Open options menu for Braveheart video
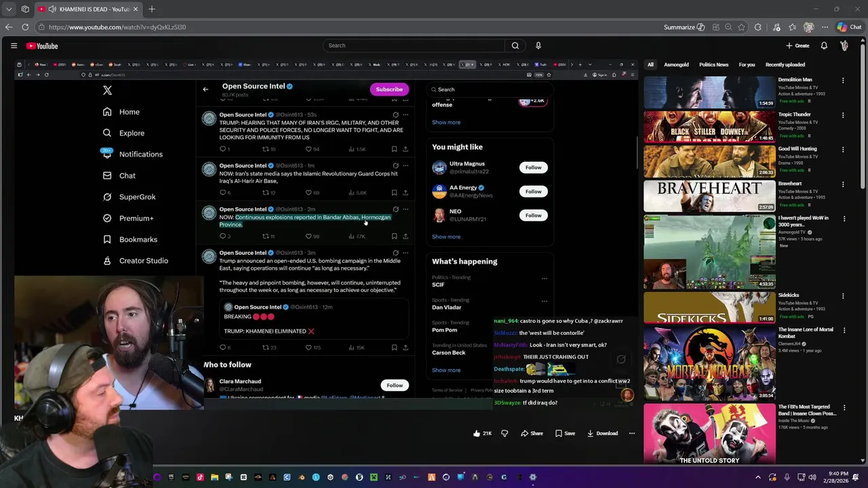 coord(843,184)
